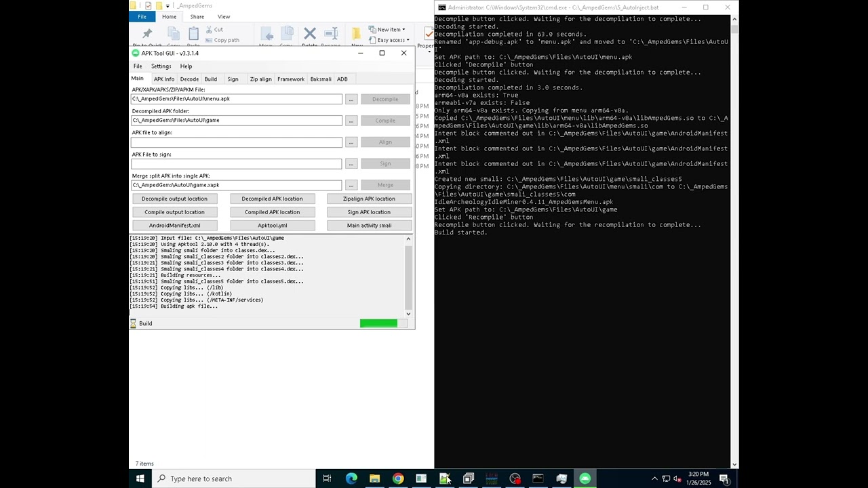This screenshot has height=488, width=868.
Task: Click the Delete X icon in Explorer ribbon
Action: (x=310, y=33)
